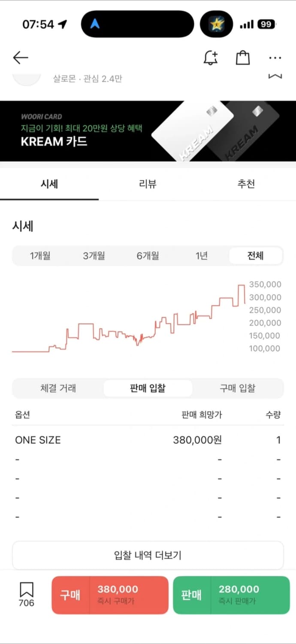Expand bid history with 입찰 내역 더보기
Screen dimensions: 296x644
[148, 555]
